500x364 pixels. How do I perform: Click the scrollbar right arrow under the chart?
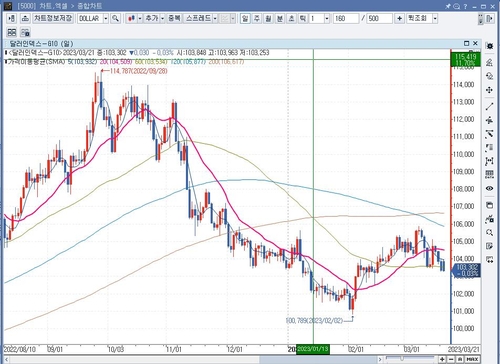(x=380, y=359)
